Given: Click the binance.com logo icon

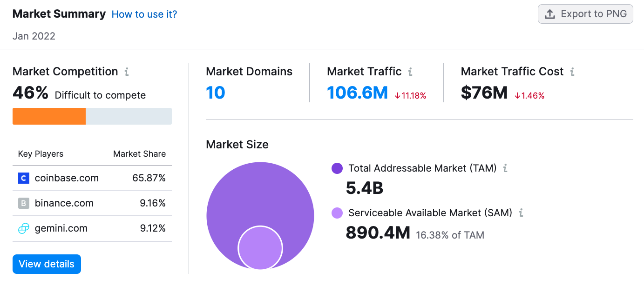Looking at the screenshot, I should tap(24, 203).
